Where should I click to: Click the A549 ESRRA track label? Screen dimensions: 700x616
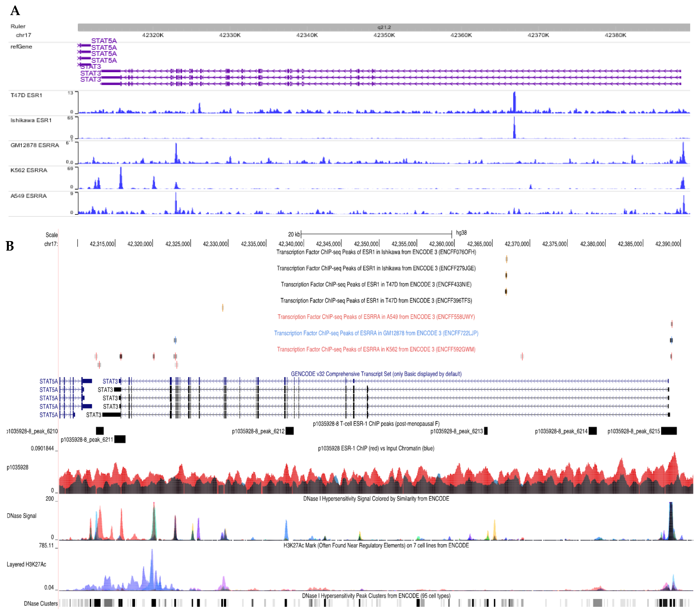coord(29,196)
